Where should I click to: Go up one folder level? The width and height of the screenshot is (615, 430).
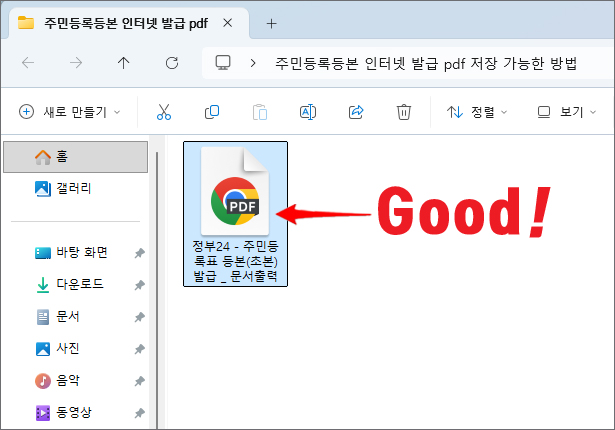tap(124, 63)
